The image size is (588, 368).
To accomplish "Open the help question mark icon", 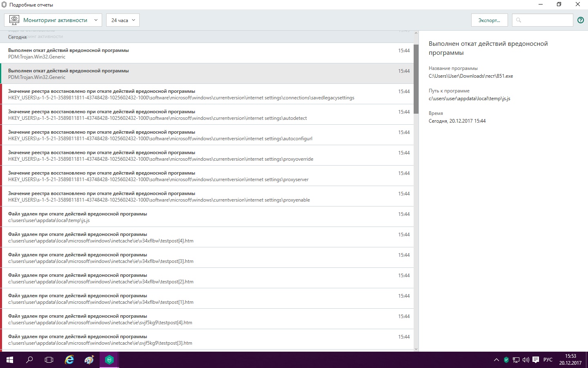I will coord(581,20).
